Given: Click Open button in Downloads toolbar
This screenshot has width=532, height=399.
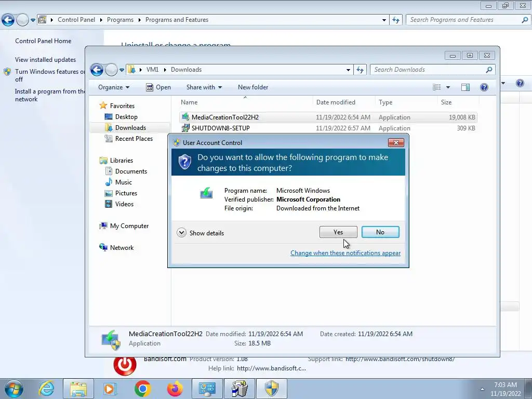Looking at the screenshot, I should tap(158, 87).
